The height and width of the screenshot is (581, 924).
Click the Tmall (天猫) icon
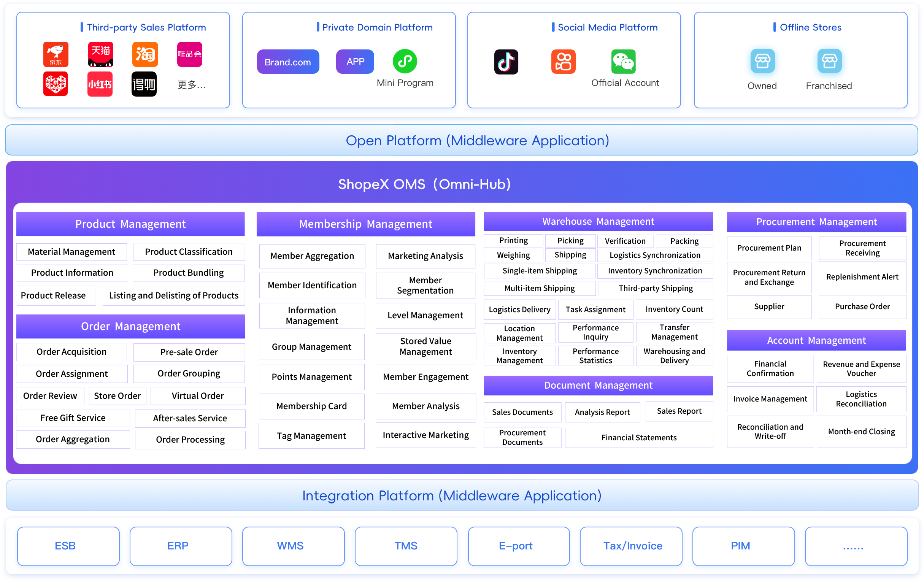tap(100, 54)
